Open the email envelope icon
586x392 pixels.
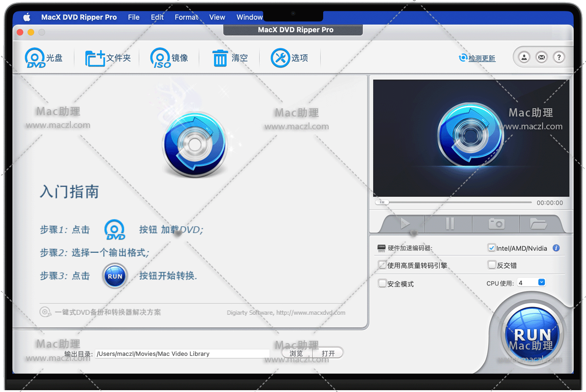tap(542, 57)
